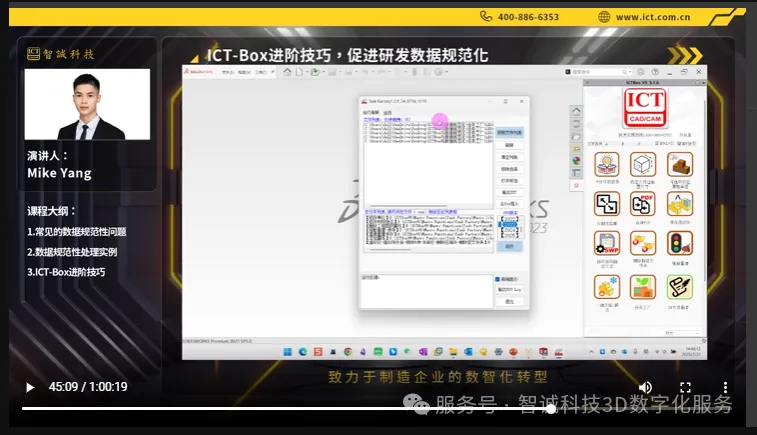Open the ICT-Box dimensioned-box tool
757x435 pixels.
[x=643, y=164]
